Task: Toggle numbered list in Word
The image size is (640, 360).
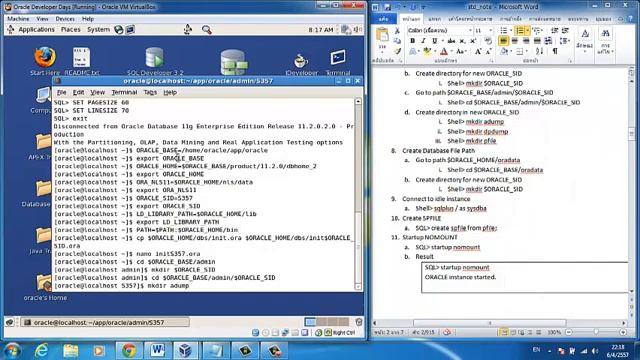Action: [519, 31]
